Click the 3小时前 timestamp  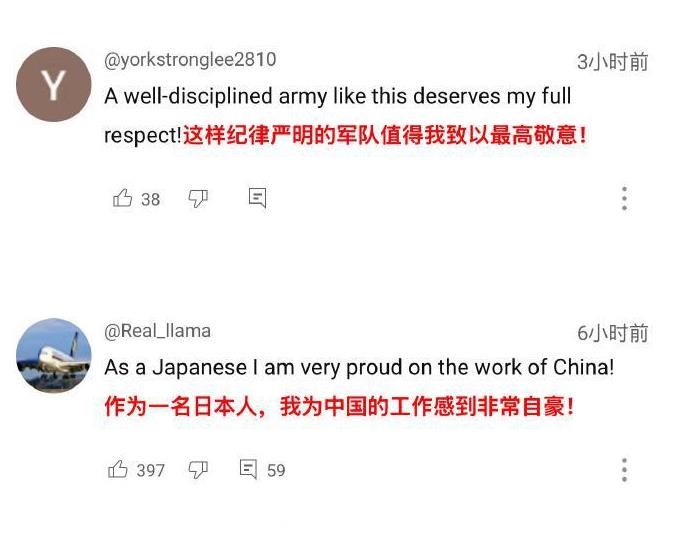[613, 62]
